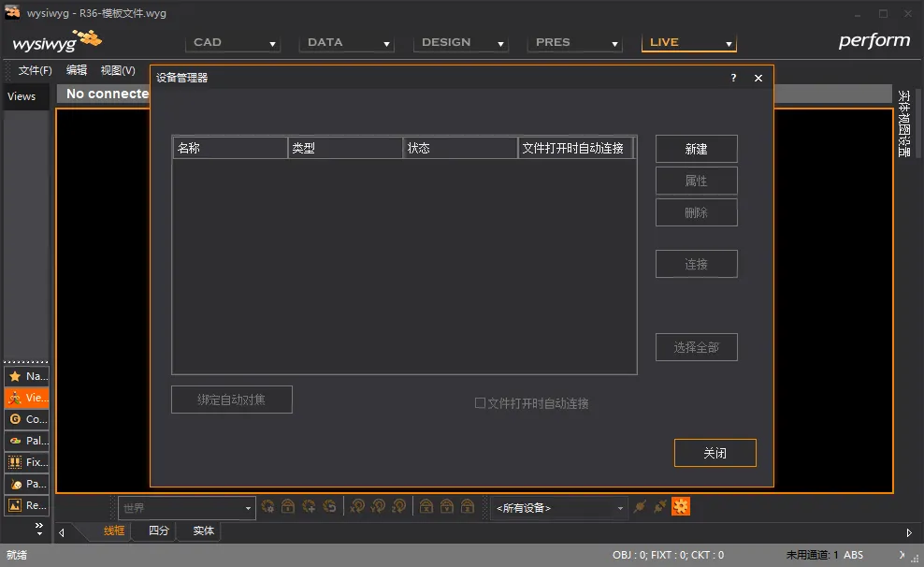Close the 设备管理器 dialog with X

click(758, 78)
